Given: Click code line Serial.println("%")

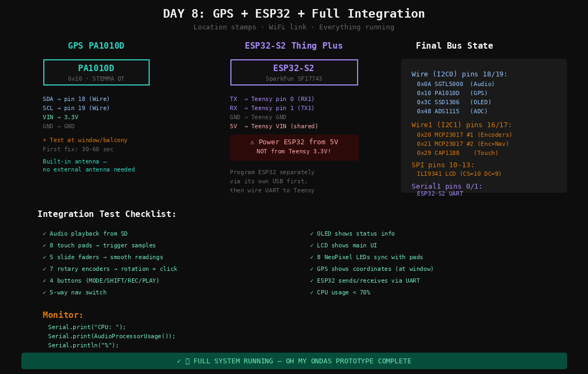Looking at the screenshot, I should (x=83, y=345).
